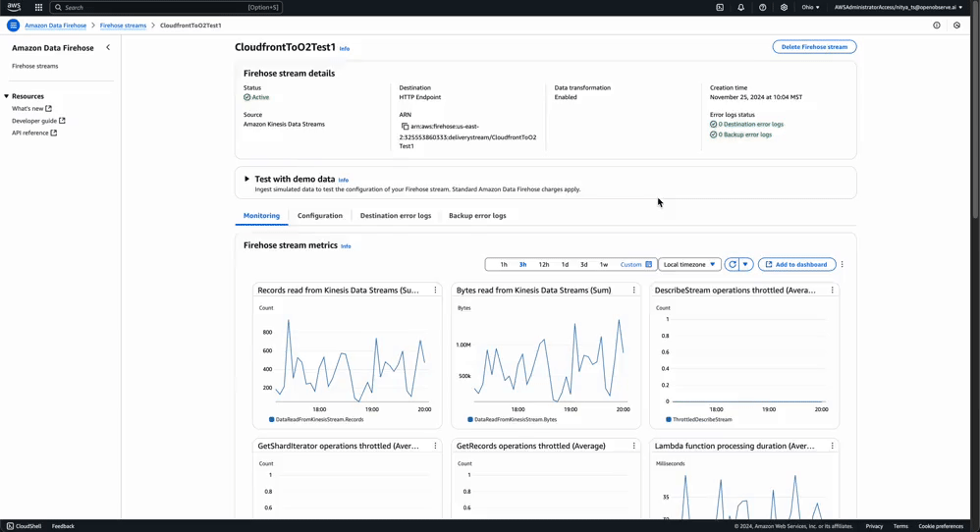Click Delete Firehose stream button

(814, 47)
